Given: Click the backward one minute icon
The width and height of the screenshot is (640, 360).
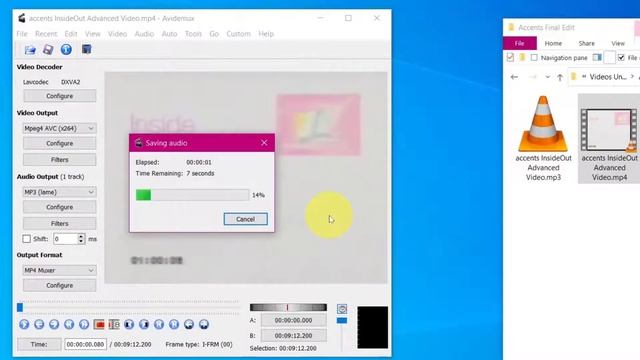Looking at the screenshot, I should tap(189, 324).
